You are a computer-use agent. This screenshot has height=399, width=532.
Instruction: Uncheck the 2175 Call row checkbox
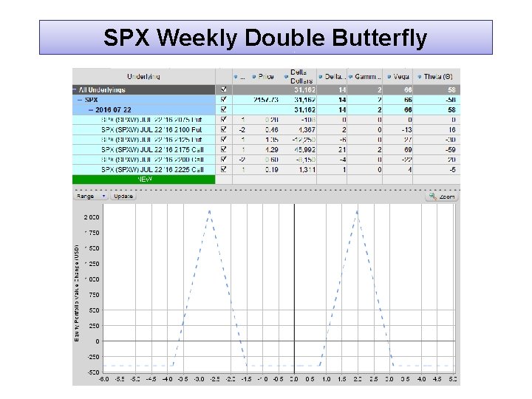(224, 149)
